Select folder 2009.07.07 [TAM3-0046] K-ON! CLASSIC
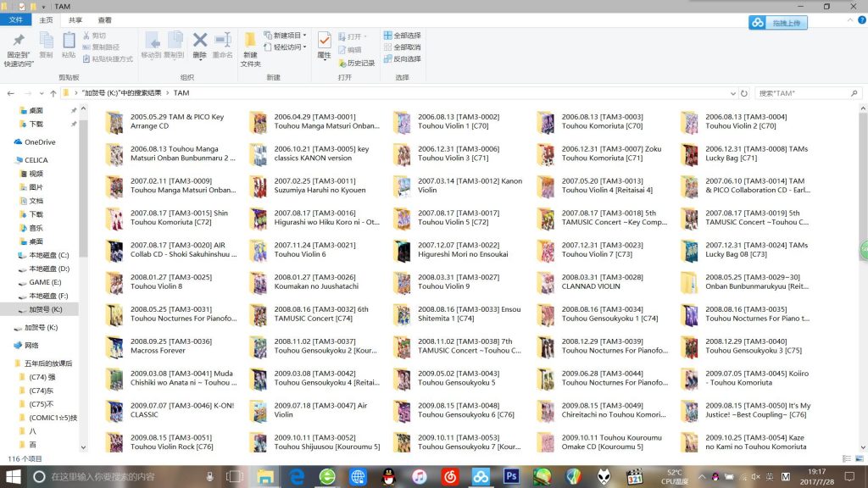The width and height of the screenshot is (868, 488). 170,411
